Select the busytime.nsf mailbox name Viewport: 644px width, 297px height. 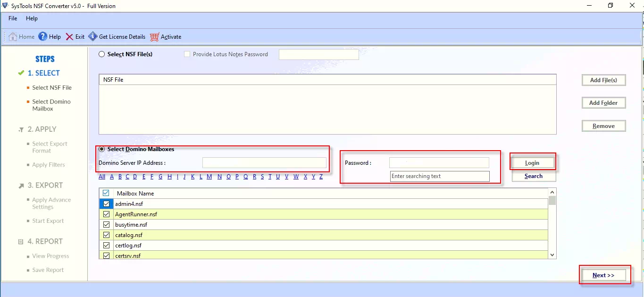(131, 225)
